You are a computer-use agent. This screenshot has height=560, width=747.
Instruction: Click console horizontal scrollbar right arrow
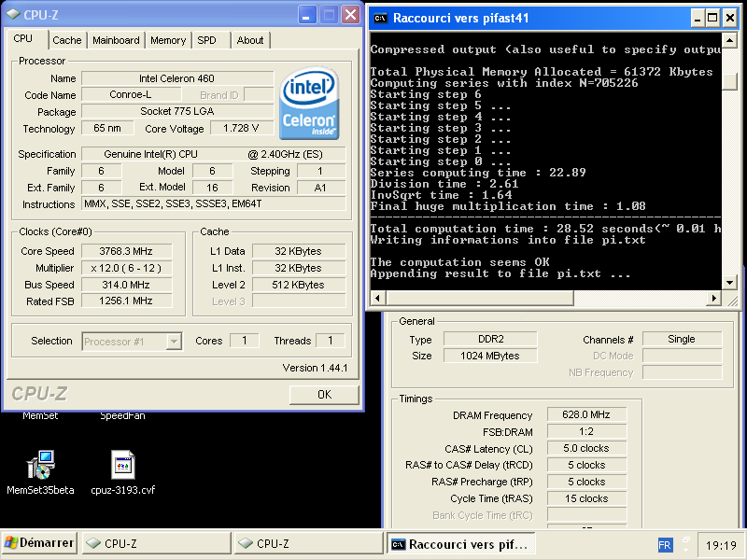coord(713,299)
